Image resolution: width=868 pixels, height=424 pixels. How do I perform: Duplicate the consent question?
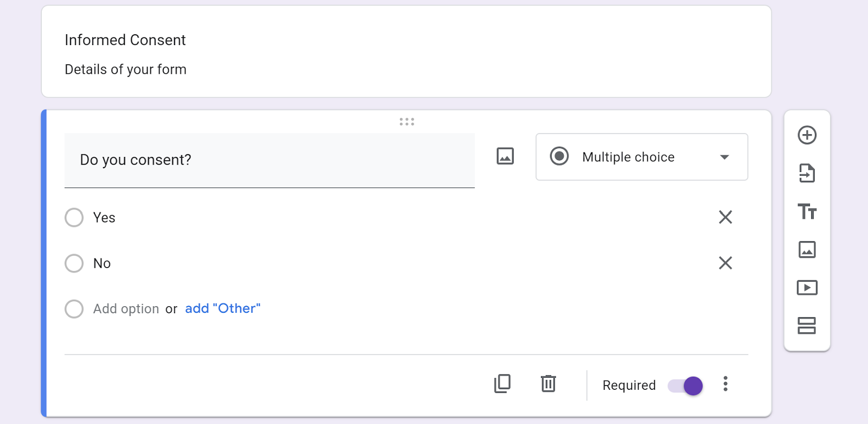[502, 384]
